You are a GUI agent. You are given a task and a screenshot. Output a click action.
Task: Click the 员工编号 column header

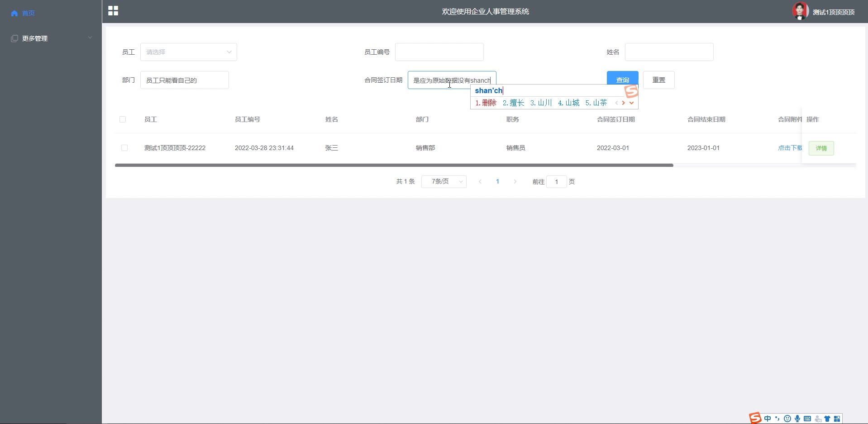(x=248, y=119)
